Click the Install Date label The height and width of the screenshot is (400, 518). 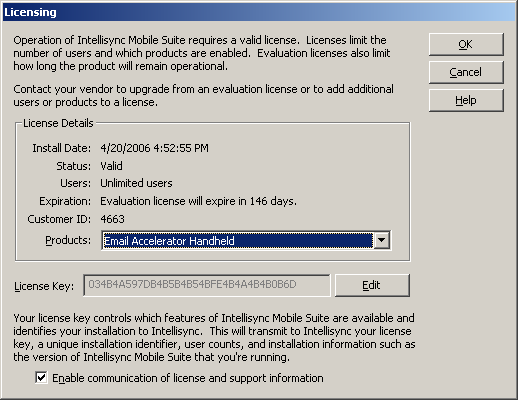coord(61,148)
